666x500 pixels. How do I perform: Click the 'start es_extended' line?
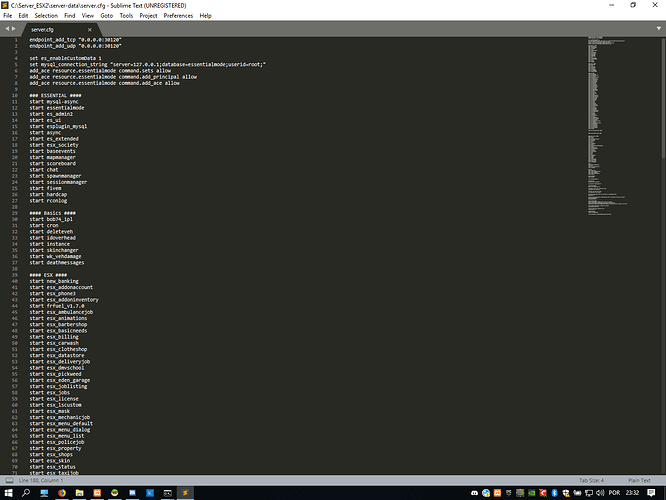pyautogui.click(x=54, y=139)
